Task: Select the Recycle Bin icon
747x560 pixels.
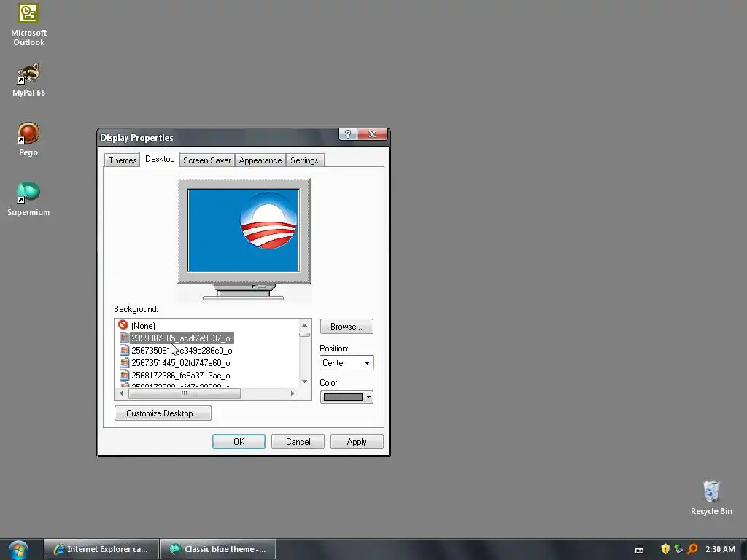Action: (x=711, y=497)
